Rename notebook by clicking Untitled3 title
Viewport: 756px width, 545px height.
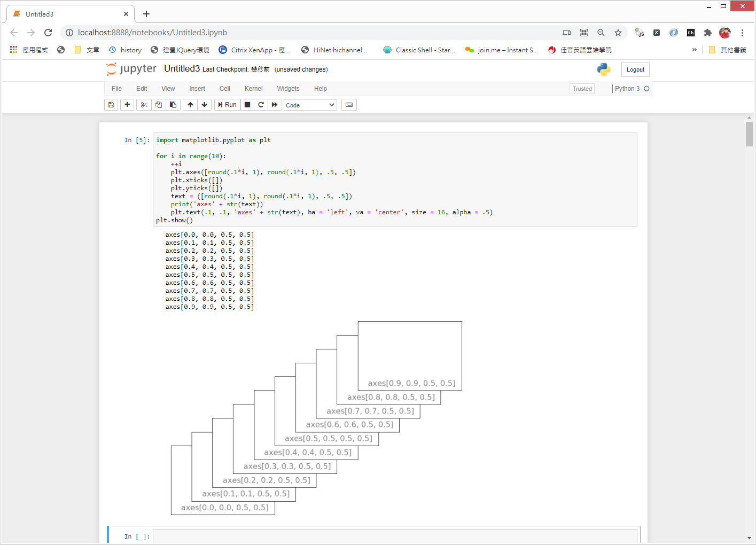182,69
